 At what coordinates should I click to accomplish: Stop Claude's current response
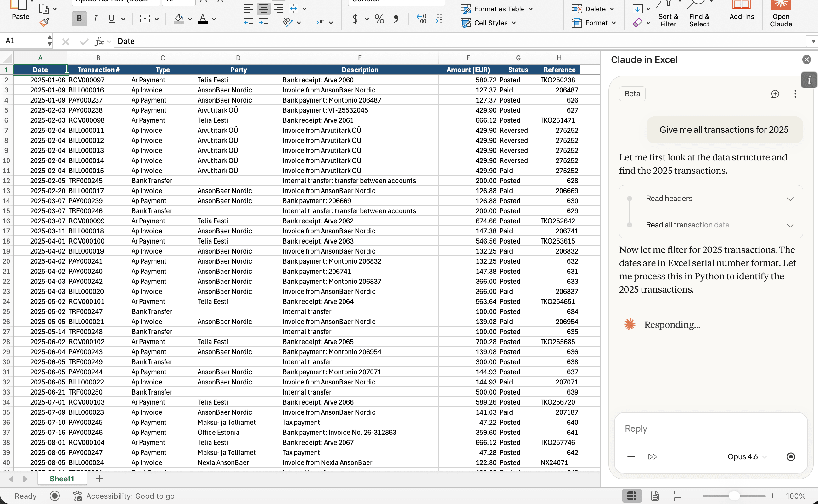[790, 457]
